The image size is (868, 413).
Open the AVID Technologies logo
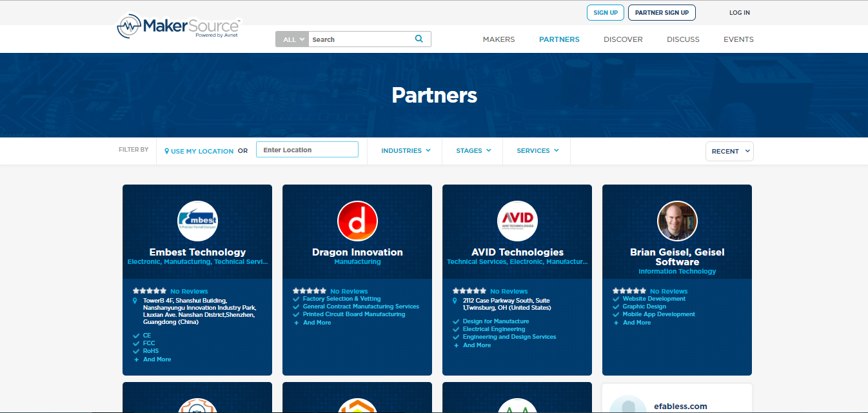(517, 221)
